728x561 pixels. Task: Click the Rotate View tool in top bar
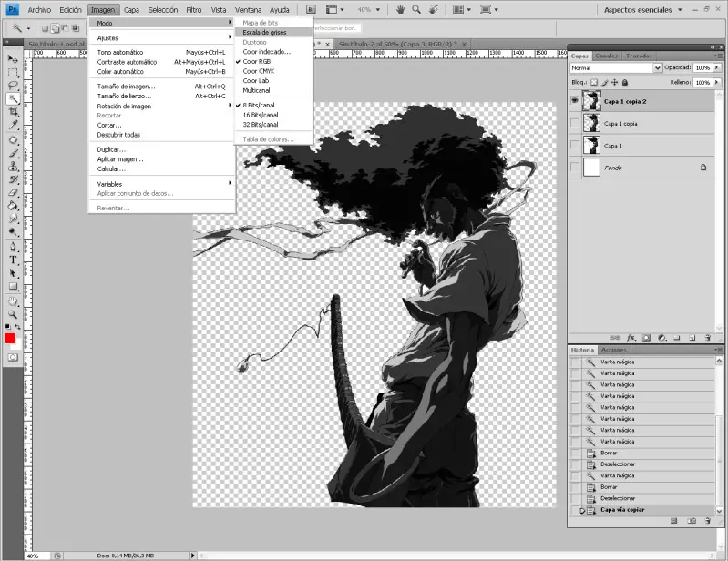click(x=433, y=9)
